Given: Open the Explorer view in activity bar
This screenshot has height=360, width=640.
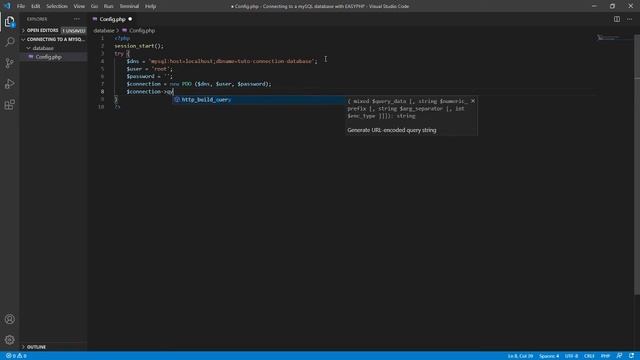Looking at the screenshot, I should pyautogui.click(x=10, y=22).
